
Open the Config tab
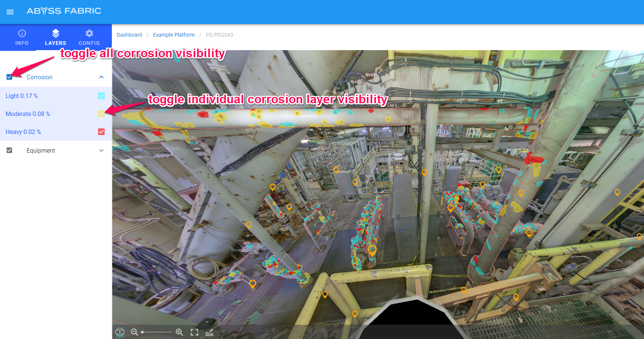89,37
